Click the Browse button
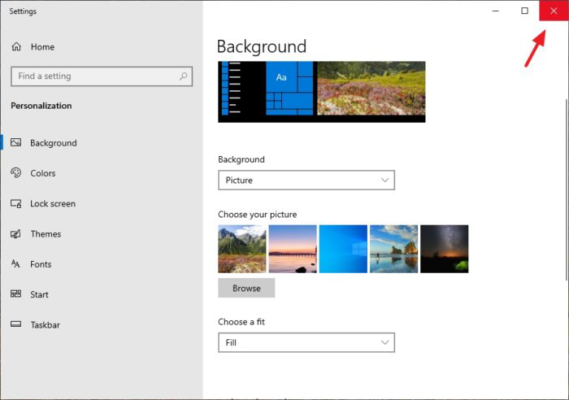 [246, 288]
